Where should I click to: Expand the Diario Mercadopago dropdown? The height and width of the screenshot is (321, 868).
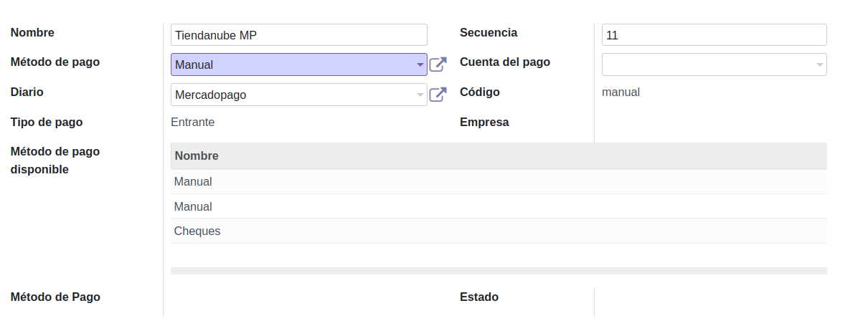420,95
